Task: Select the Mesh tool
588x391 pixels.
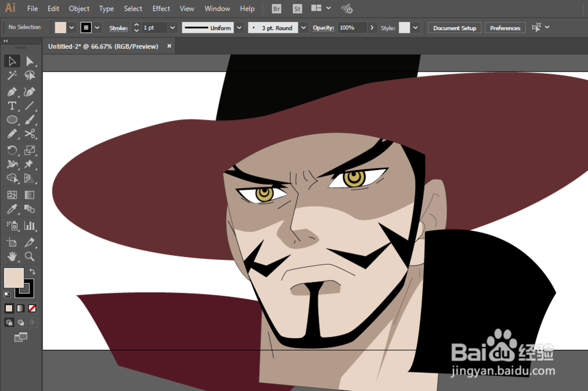Action: tap(12, 195)
